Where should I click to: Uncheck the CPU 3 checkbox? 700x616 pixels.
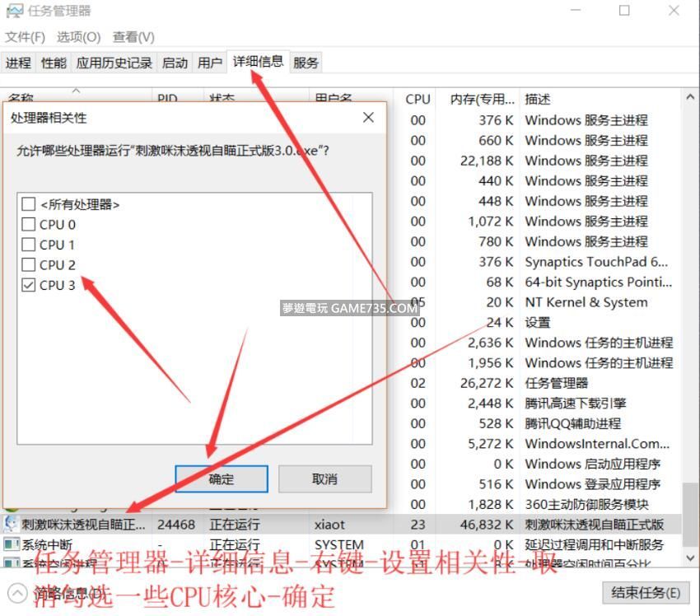tap(29, 285)
